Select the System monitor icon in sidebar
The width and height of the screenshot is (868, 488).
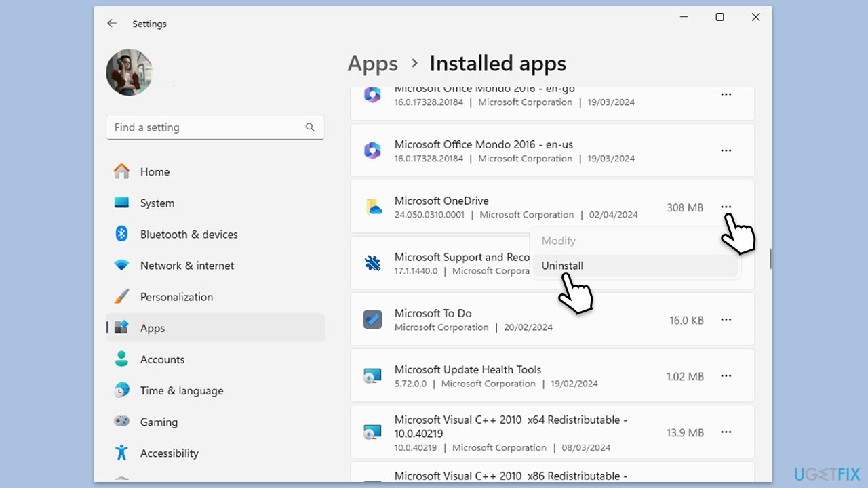(x=121, y=203)
